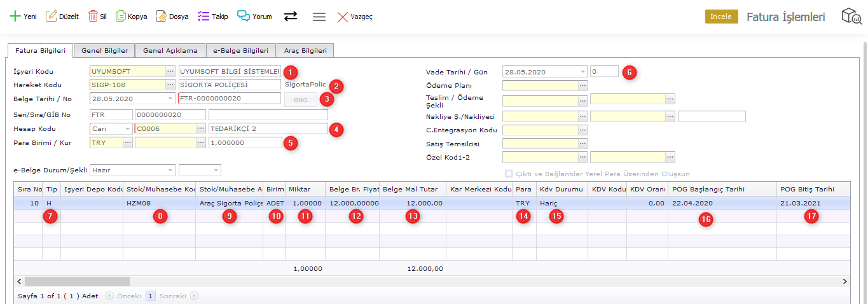Switch to the Genel Bilgiler tab
The height and width of the screenshot is (304, 868).
coord(104,50)
